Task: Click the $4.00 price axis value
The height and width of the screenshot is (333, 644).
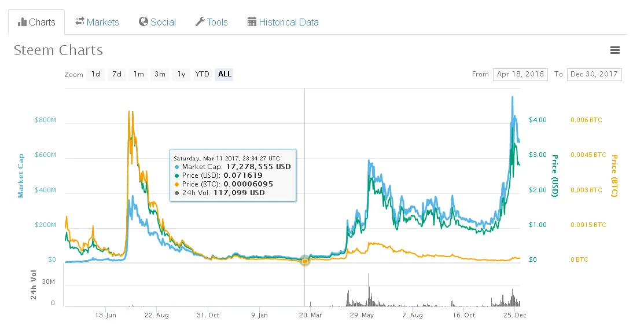Action: click(x=538, y=120)
